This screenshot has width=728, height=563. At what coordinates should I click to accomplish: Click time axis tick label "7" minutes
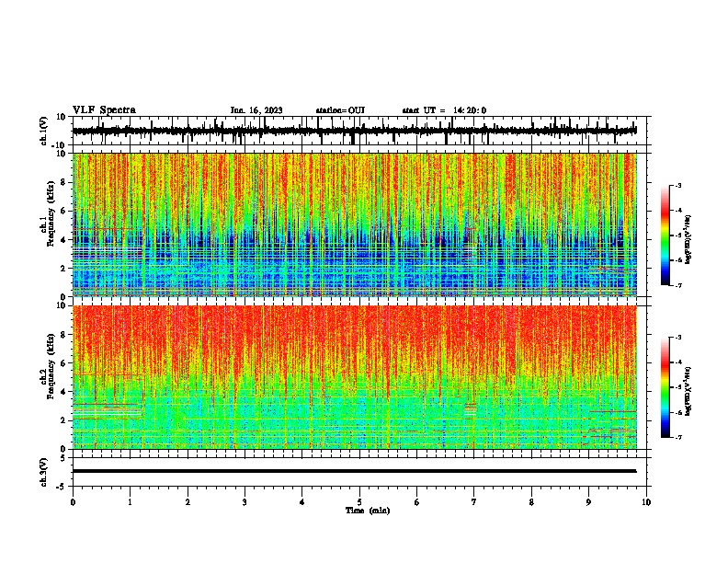tap(474, 502)
